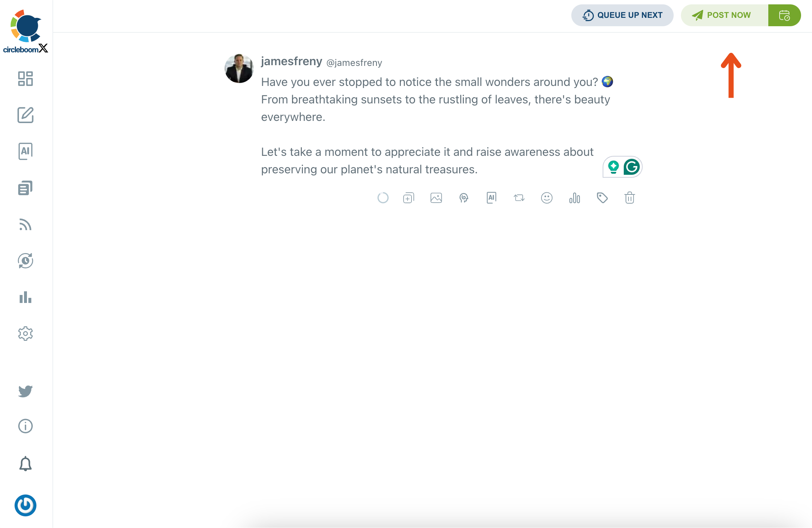The image size is (812, 528).
Task: Open the compose post icon in sidebar
Action: coord(25,115)
